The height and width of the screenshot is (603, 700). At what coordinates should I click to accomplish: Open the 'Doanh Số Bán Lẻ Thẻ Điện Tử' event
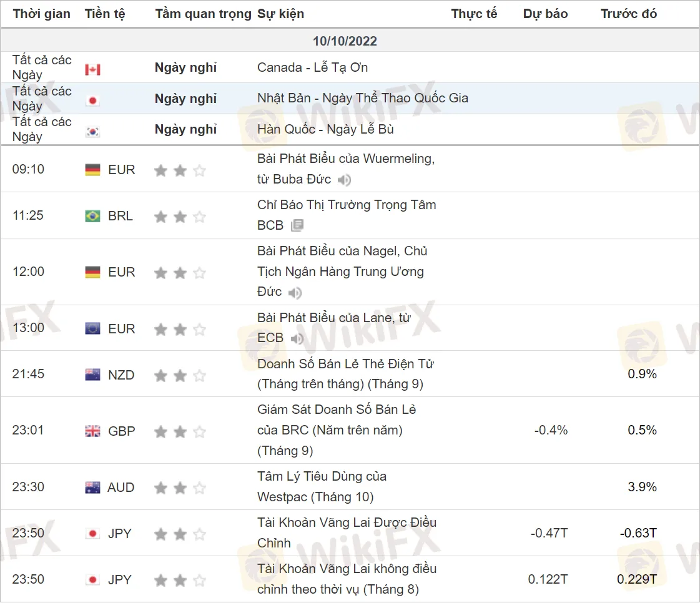pos(345,374)
